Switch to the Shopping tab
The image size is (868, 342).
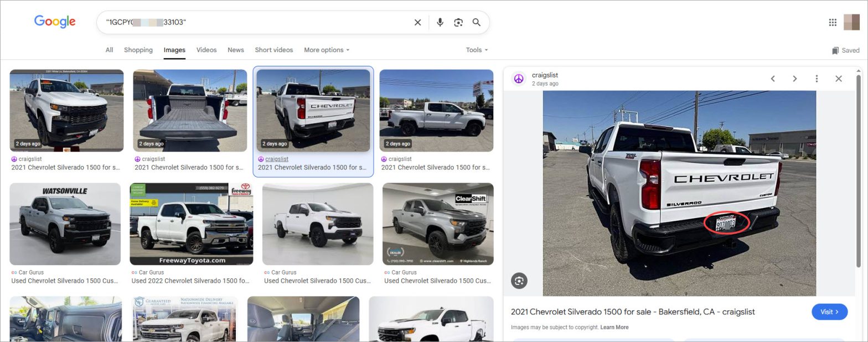138,50
